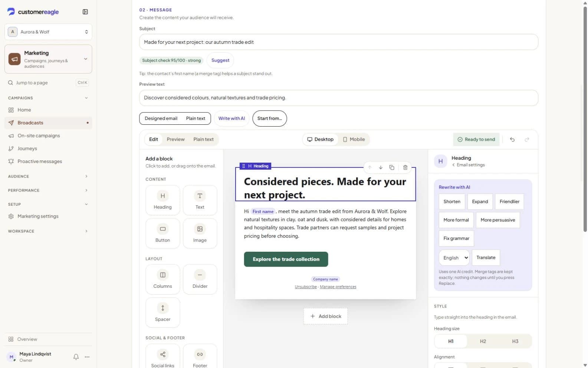Add a Columns layout block
This screenshot has height=368, width=588.
[x=163, y=279]
